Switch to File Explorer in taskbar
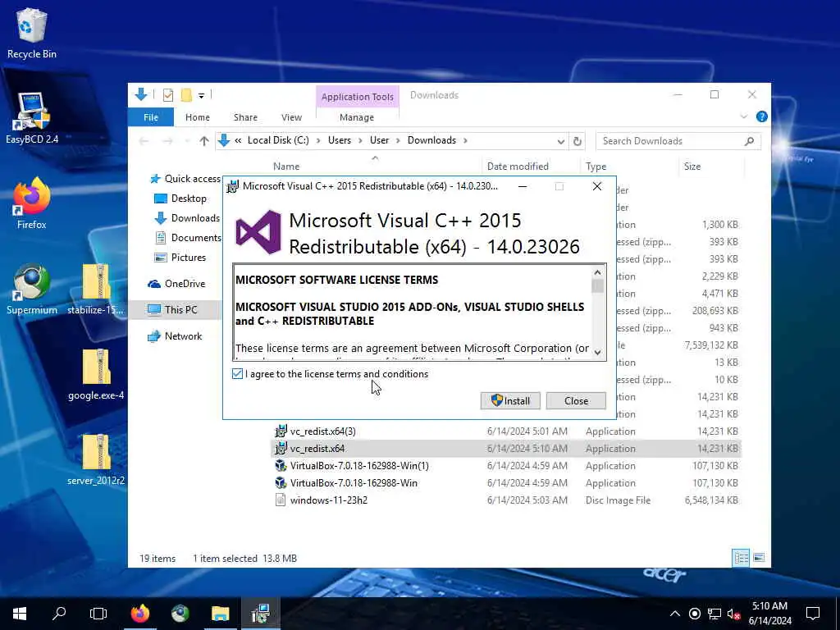 point(220,614)
